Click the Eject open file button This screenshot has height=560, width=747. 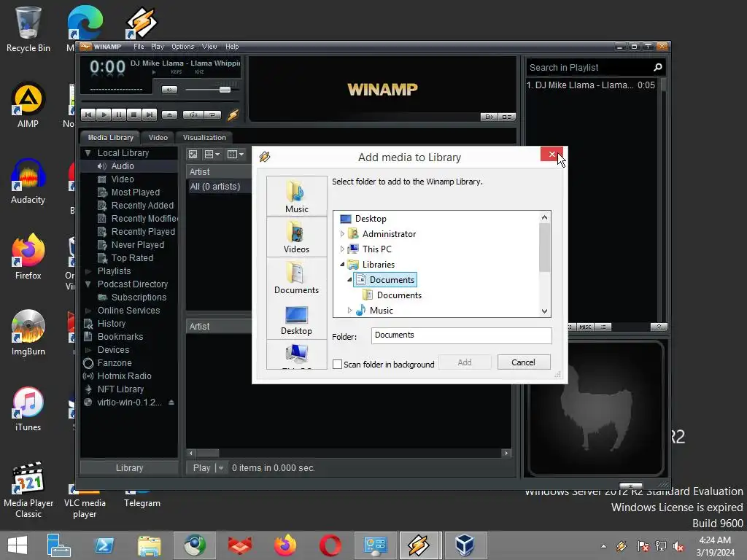169,114
